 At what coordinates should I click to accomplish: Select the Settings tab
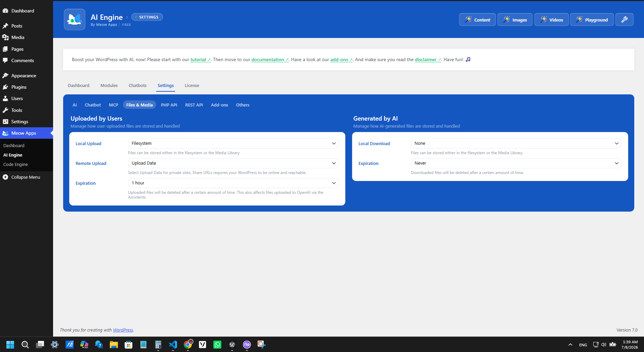(166, 86)
